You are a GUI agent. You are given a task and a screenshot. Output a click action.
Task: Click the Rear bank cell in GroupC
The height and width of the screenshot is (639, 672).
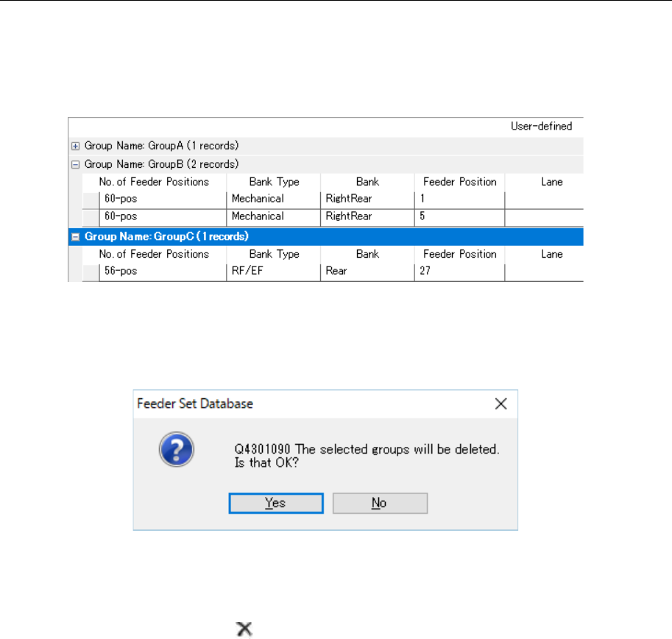click(x=367, y=272)
